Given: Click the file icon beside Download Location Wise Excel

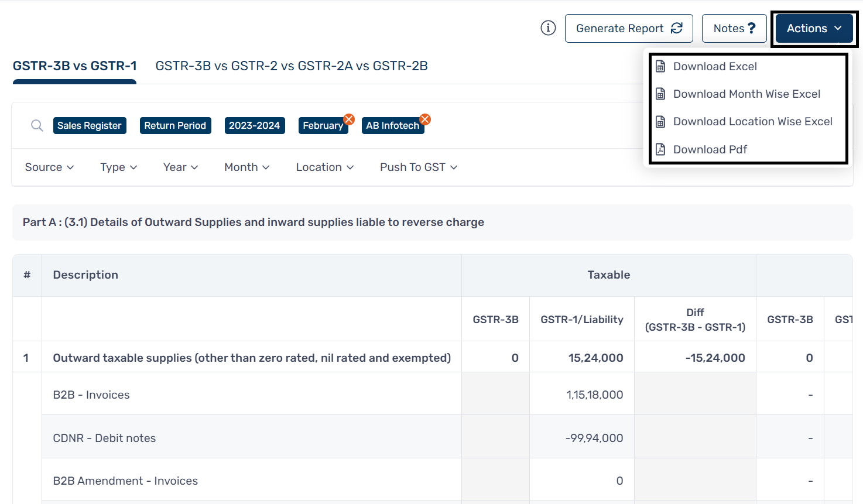Looking at the screenshot, I should pos(660,122).
